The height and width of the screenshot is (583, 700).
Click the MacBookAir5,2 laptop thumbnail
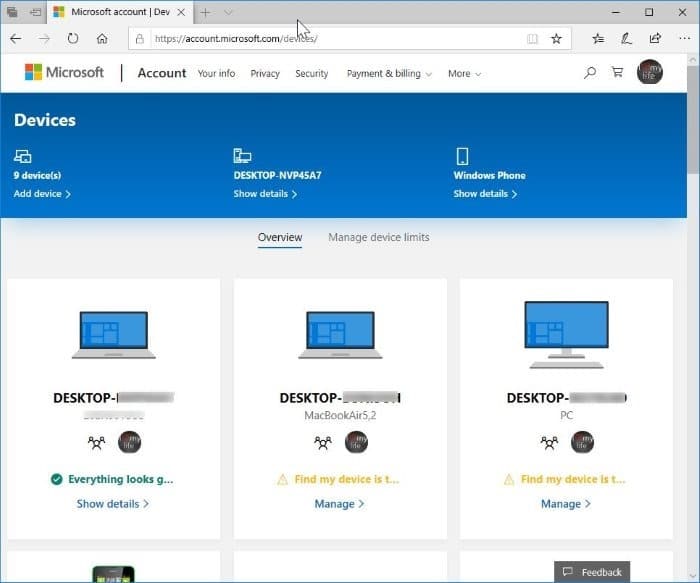click(340, 335)
